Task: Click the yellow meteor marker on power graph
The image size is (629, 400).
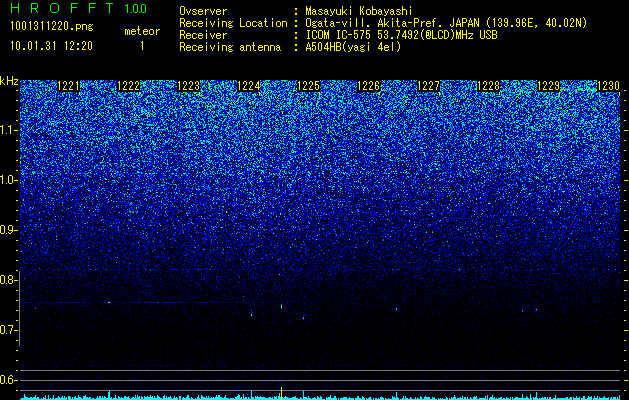Action: coord(282,393)
